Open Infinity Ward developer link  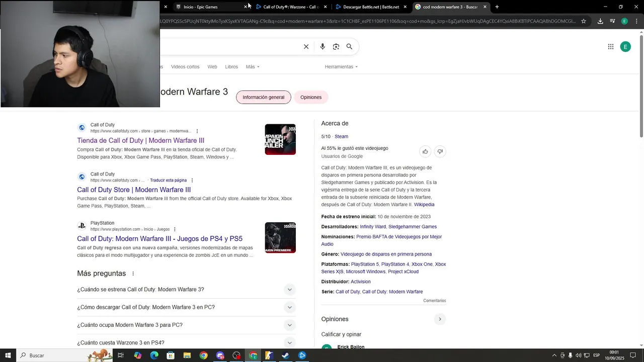click(x=373, y=227)
